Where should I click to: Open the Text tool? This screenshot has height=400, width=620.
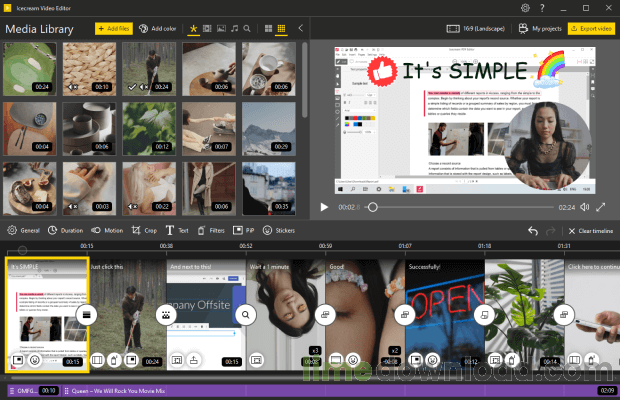coord(177,230)
